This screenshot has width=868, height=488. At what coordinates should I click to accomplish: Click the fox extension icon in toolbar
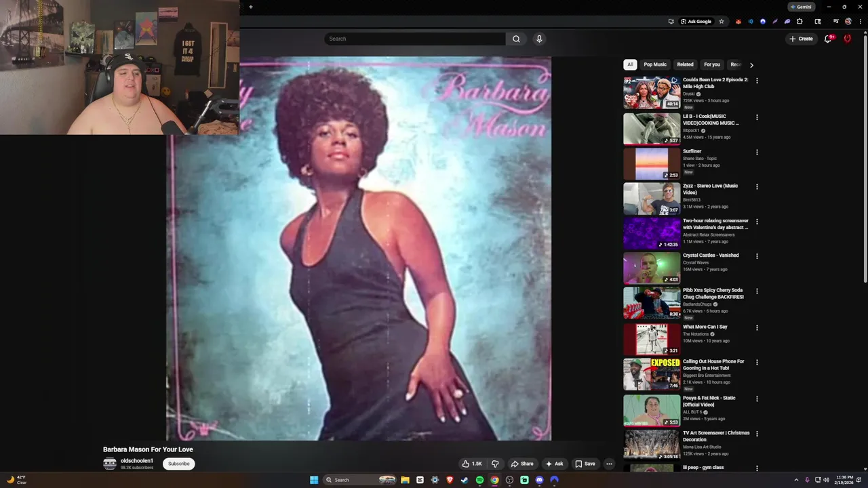[x=738, y=21]
